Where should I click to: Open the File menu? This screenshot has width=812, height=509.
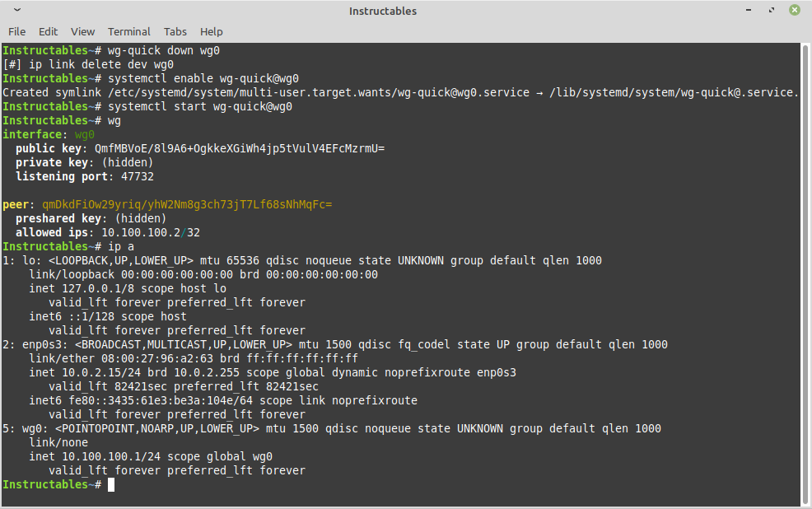point(16,31)
